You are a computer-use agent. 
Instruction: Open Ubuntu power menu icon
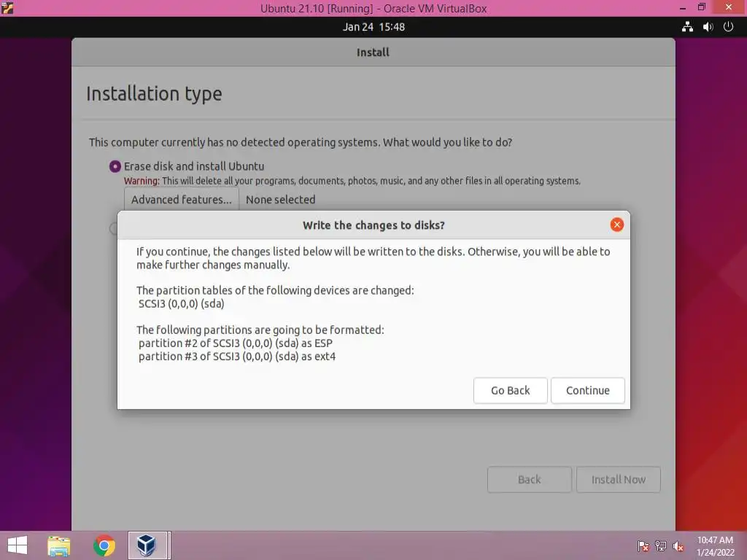point(729,27)
